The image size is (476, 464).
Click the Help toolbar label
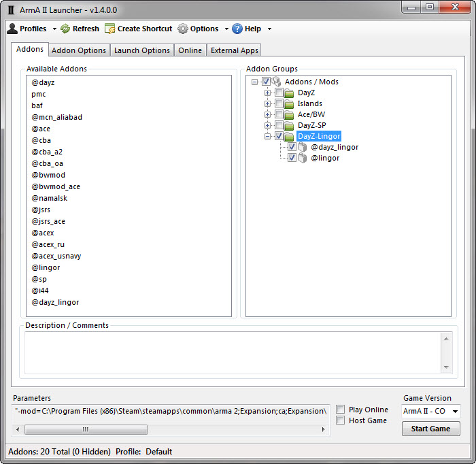(x=253, y=29)
